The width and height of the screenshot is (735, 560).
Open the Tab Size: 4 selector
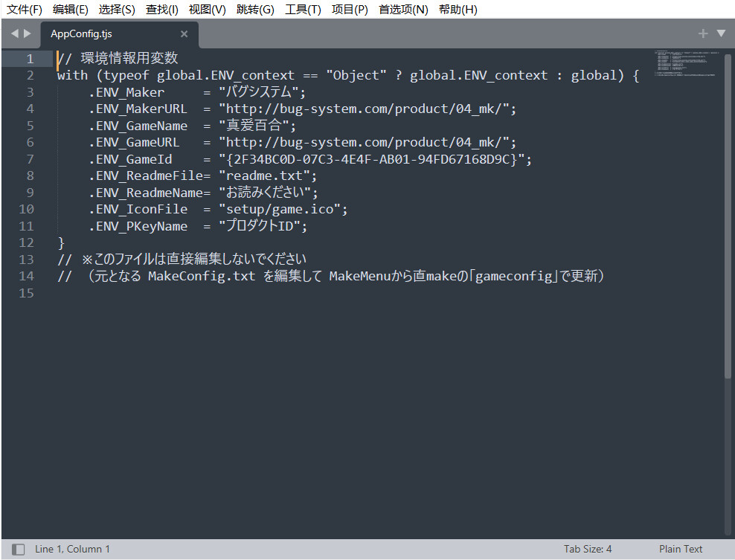click(x=588, y=549)
